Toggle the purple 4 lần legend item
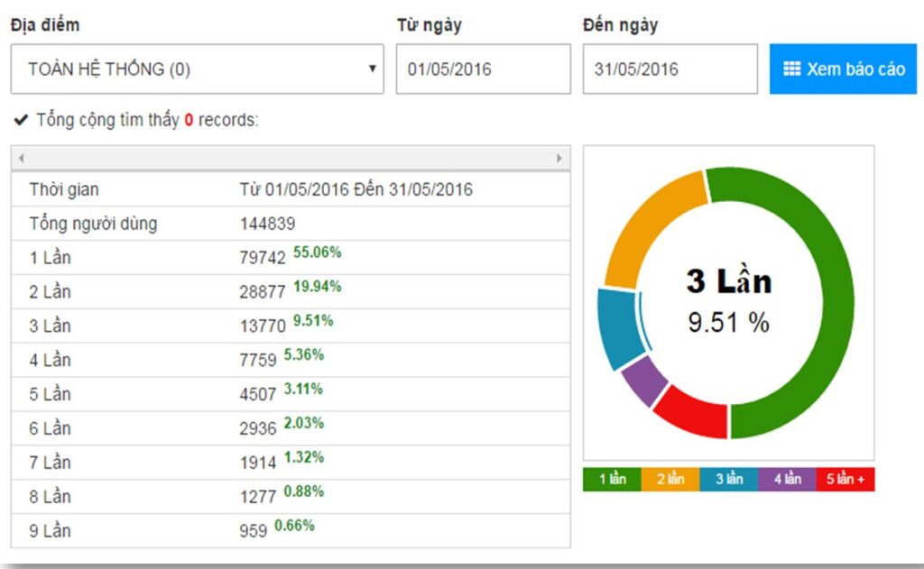924x569 pixels. pos(787,480)
